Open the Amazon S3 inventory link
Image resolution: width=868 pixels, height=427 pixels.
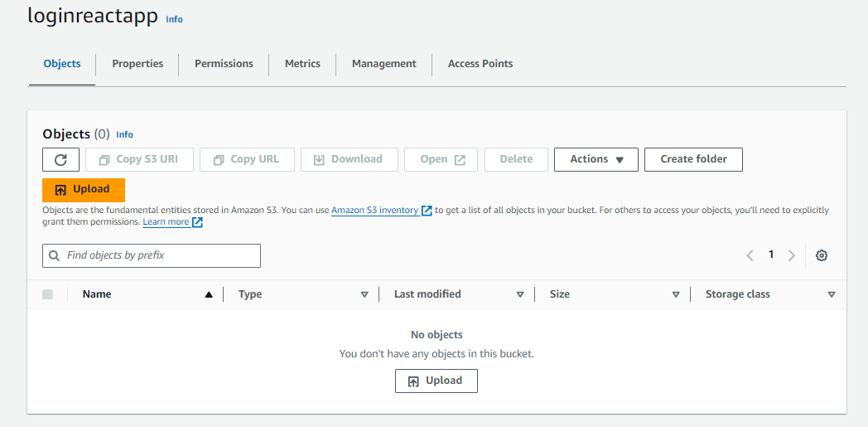pos(374,211)
